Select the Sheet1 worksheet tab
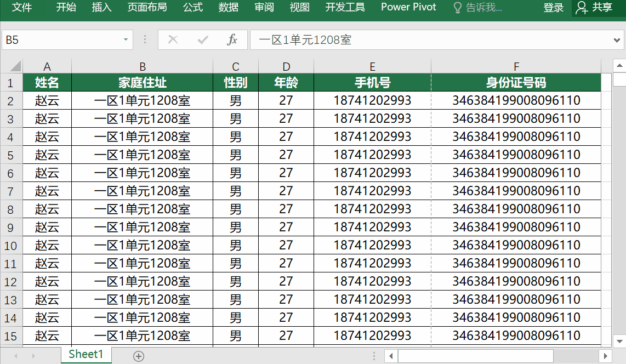 [x=86, y=355]
